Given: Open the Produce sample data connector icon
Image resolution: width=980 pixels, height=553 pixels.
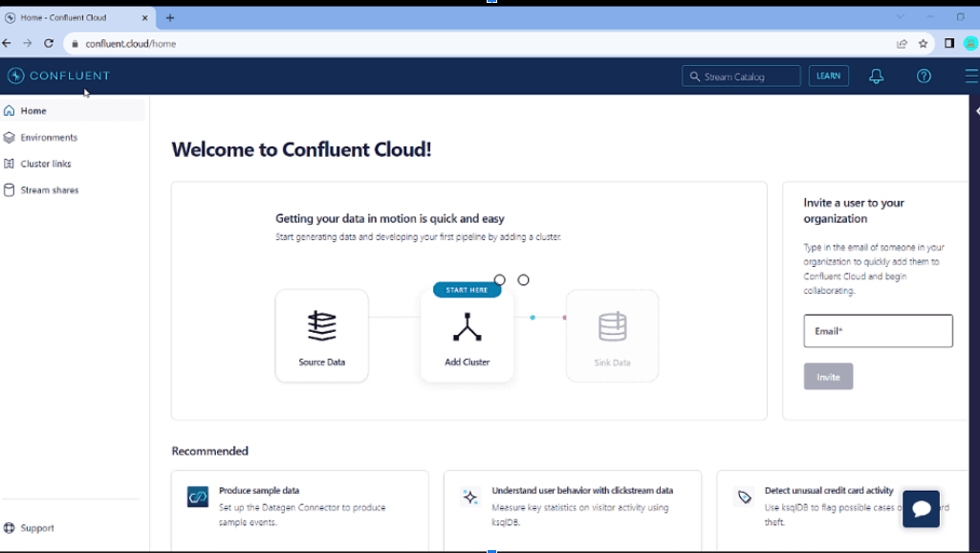Looking at the screenshot, I should pos(197,496).
